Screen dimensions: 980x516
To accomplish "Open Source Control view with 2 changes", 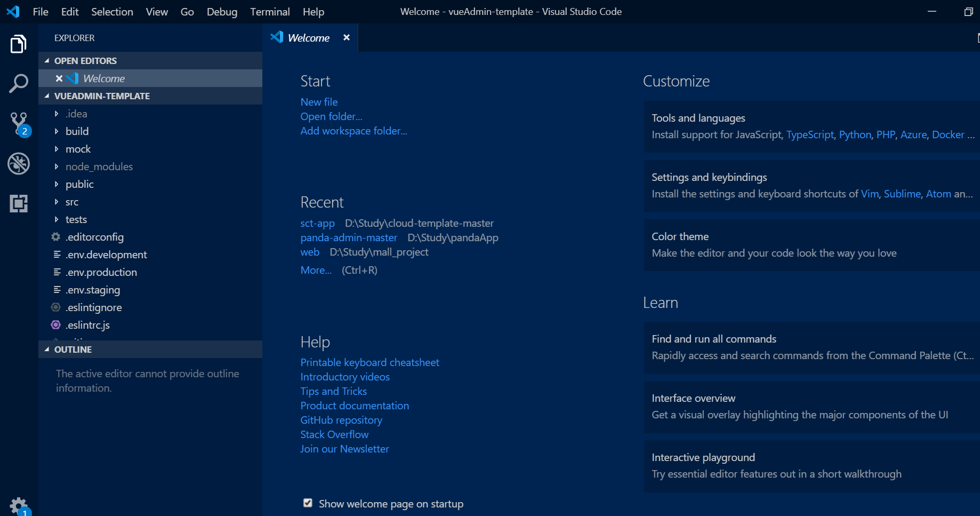I will (x=20, y=124).
